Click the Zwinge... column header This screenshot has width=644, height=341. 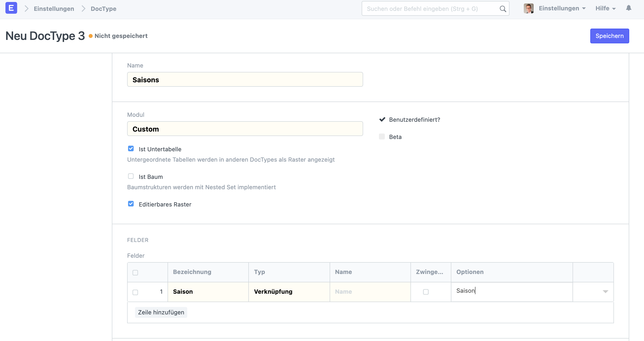tap(430, 272)
